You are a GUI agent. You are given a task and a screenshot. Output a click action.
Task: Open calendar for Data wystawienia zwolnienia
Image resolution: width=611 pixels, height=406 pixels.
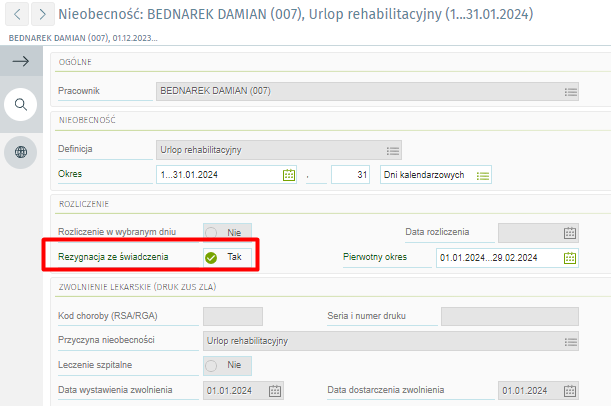pyautogui.click(x=275, y=390)
